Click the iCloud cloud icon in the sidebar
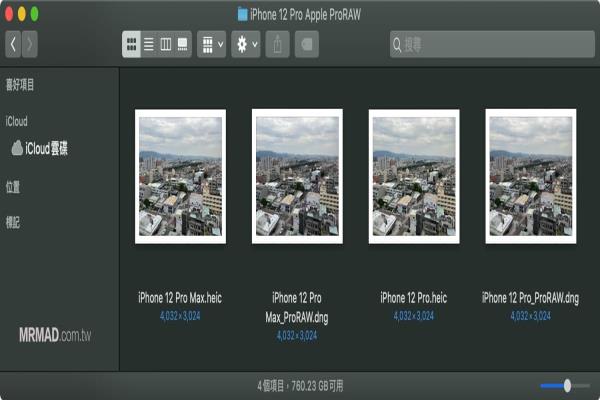Image resolution: width=600 pixels, height=400 pixels. 17,148
